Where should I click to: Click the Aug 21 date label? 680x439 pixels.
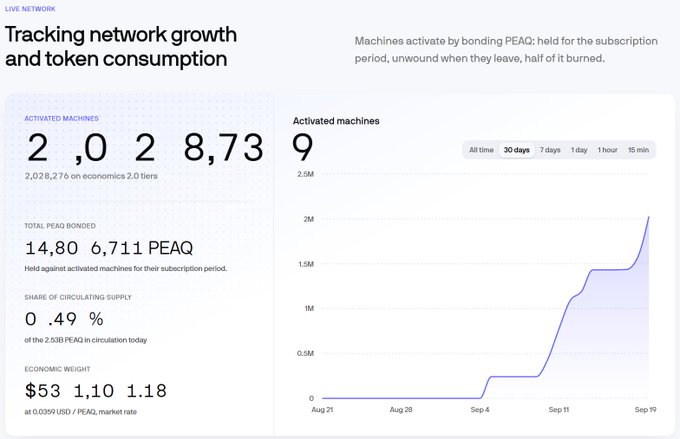click(x=322, y=410)
